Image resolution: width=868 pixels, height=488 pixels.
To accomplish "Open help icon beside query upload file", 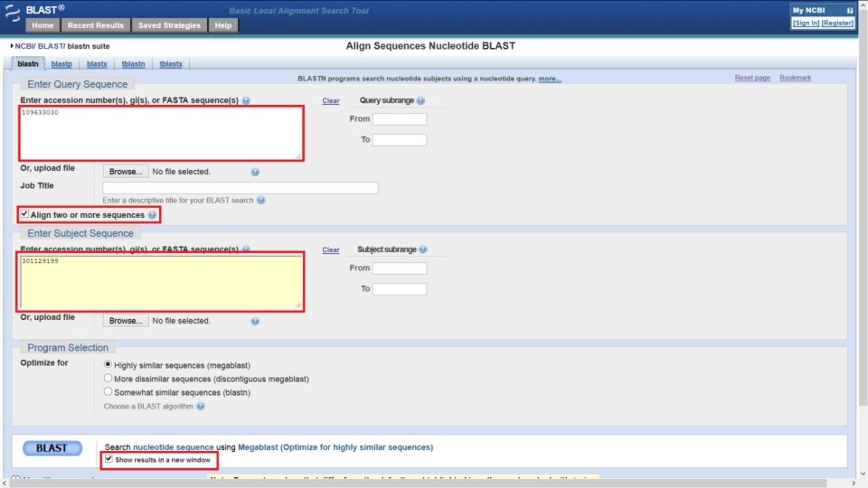I will point(255,172).
